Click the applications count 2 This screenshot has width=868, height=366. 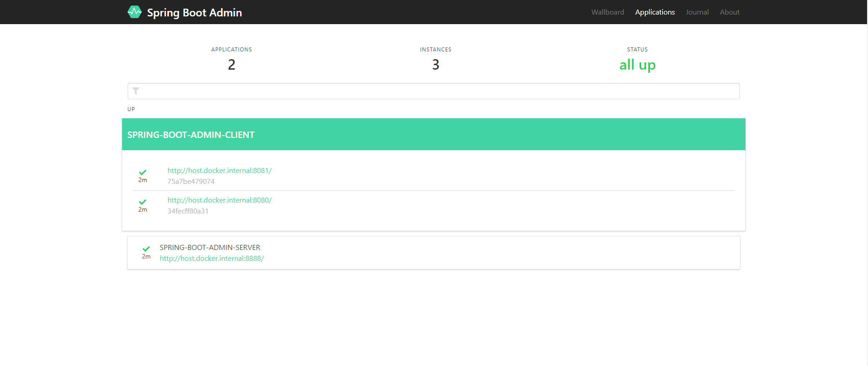click(x=231, y=65)
